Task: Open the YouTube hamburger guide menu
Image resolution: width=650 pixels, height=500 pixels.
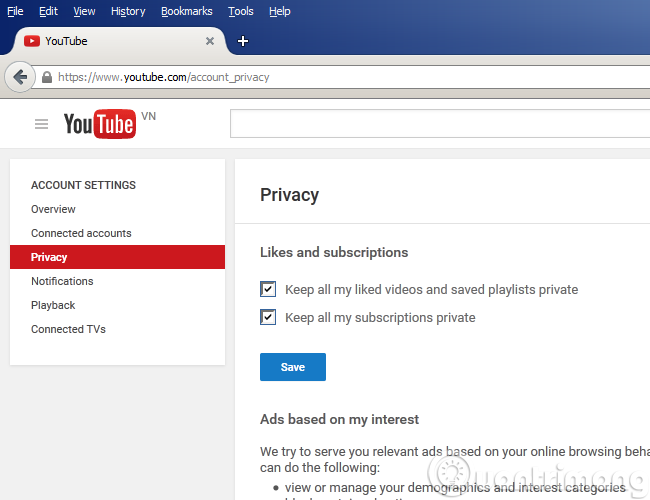Action: coord(41,124)
